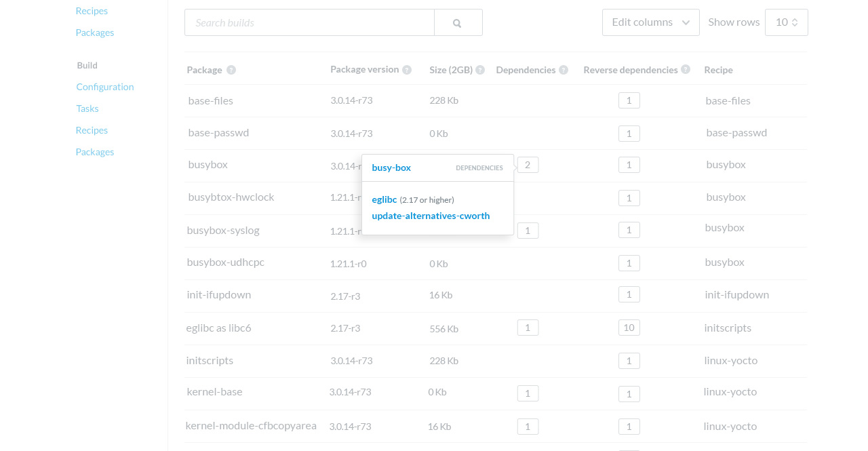
Task: Click help icon beside Size (2GB) header
Action: (480, 70)
